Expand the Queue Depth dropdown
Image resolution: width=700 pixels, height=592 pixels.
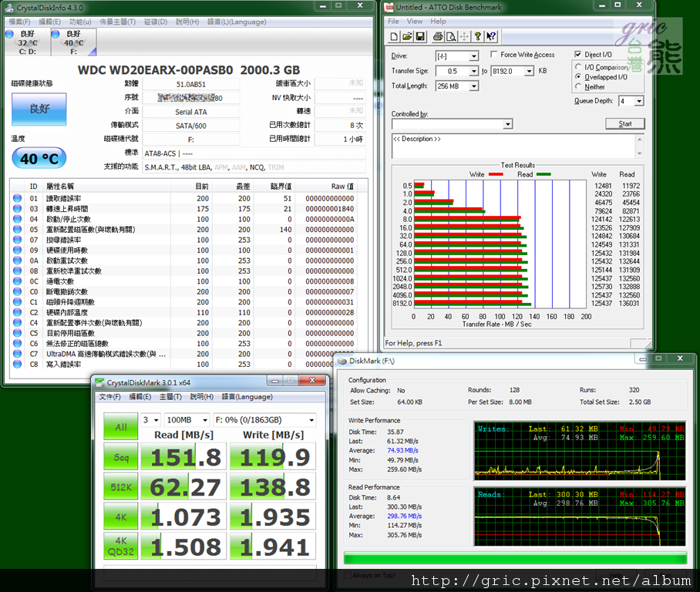(x=639, y=101)
